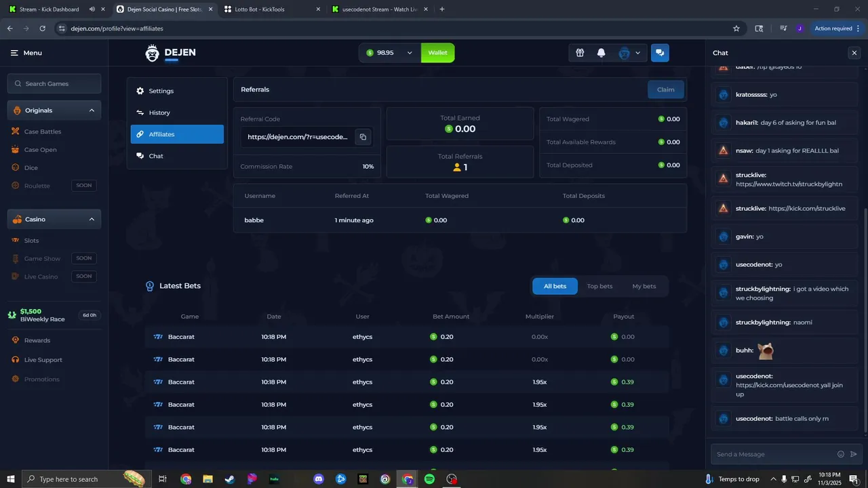The width and height of the screenshot is (868, 488).
Task: Reload the page in the browser
Action: click(x=42, y=28)
